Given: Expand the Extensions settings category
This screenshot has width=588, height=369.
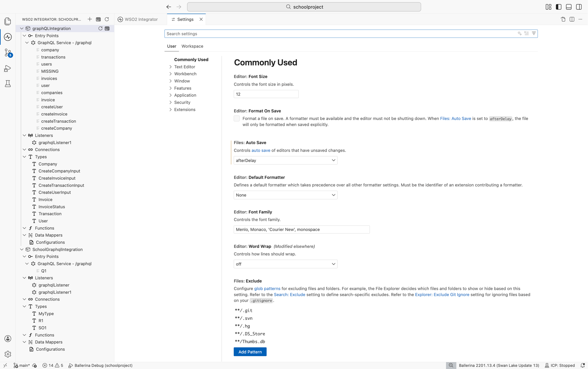Looking at the screenshot, I should click(x=171, y=110).
